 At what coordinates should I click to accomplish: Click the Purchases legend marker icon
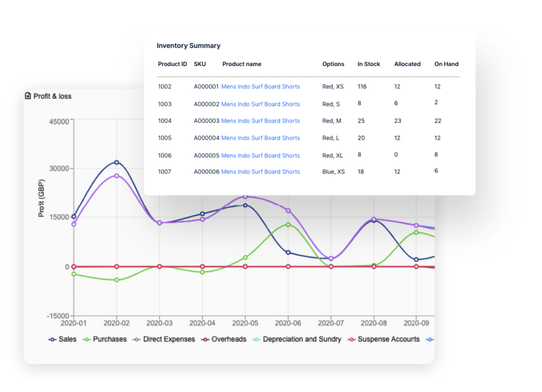[87, 339]
